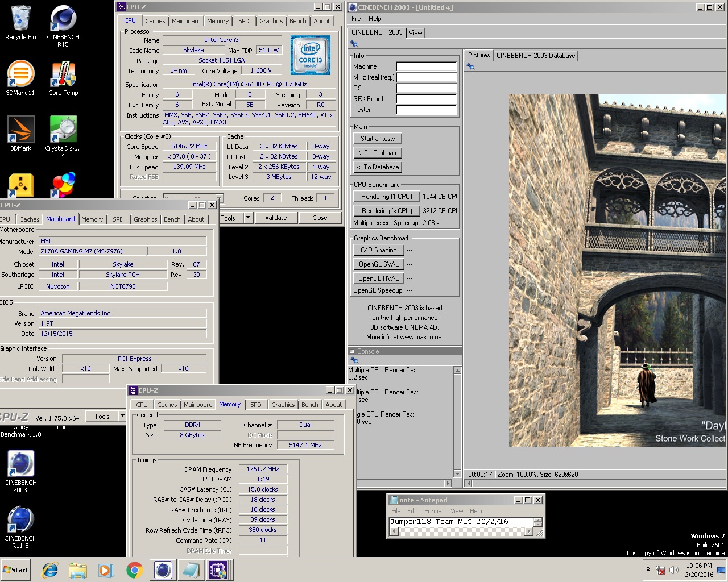Image resolution: width=728 pixels, height=582 pixels.
Task: Click Start all tests in CINEBENCH
Action: pos(378,139)
